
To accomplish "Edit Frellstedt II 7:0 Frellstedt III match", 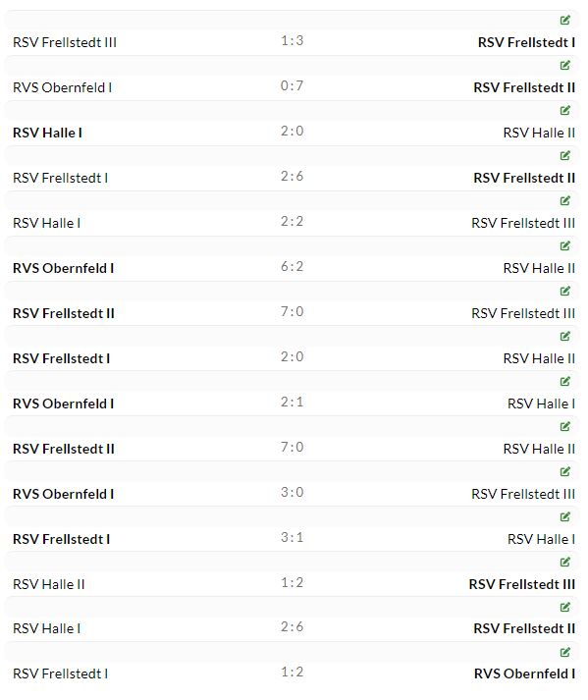I will coord(564,291).
